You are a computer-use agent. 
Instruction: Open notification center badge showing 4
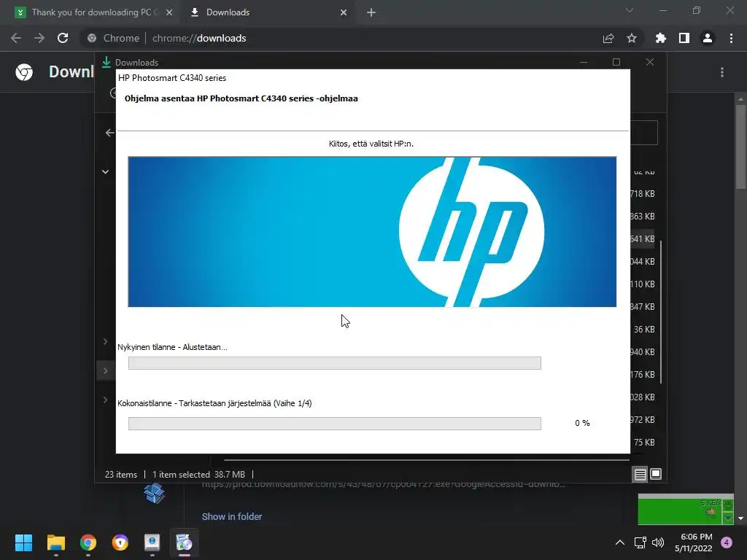point(727,542)
